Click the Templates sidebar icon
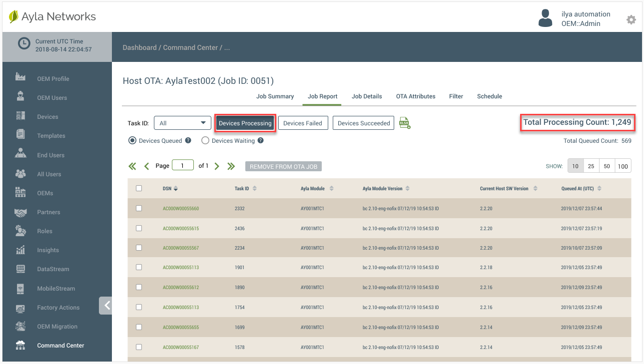The image size is (644, 364). click(20, 134)
